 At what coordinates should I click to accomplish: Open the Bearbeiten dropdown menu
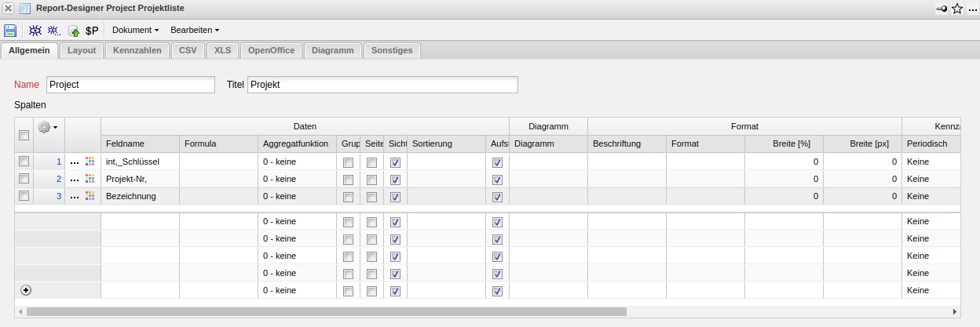pos(194,31)
